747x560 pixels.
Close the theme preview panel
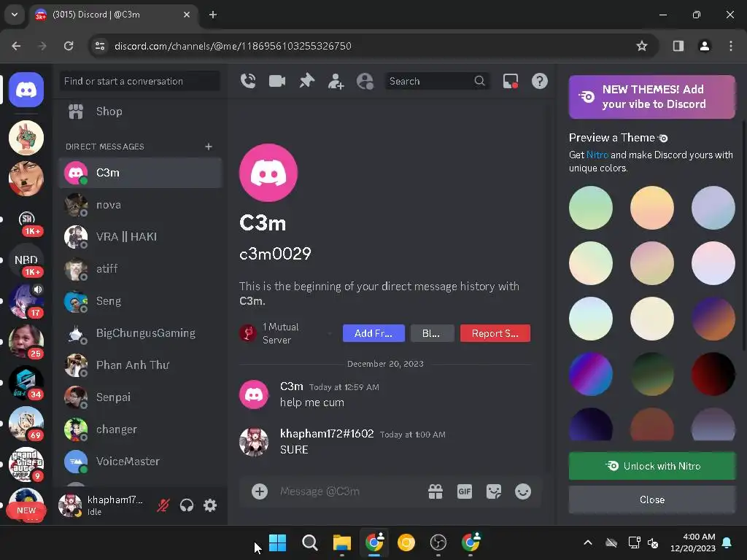click(x=652, y=499)
